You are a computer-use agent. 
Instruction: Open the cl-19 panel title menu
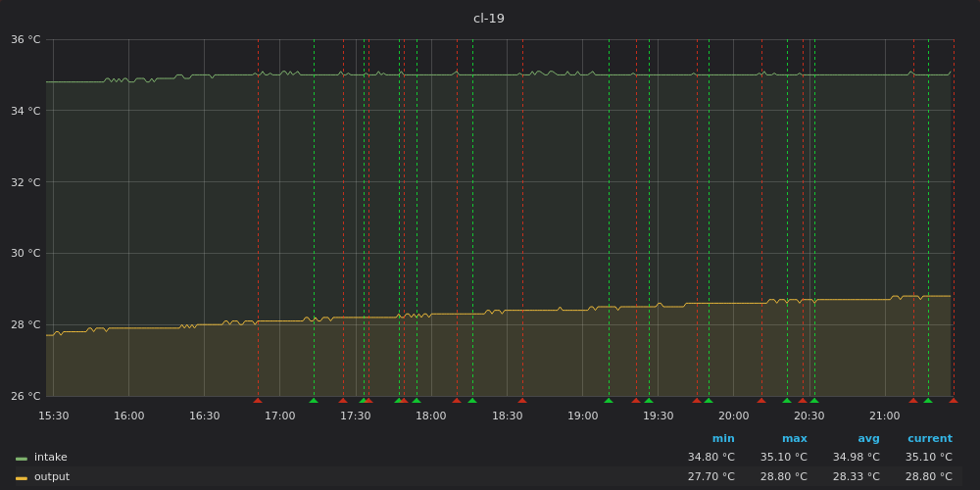point(489,19)
